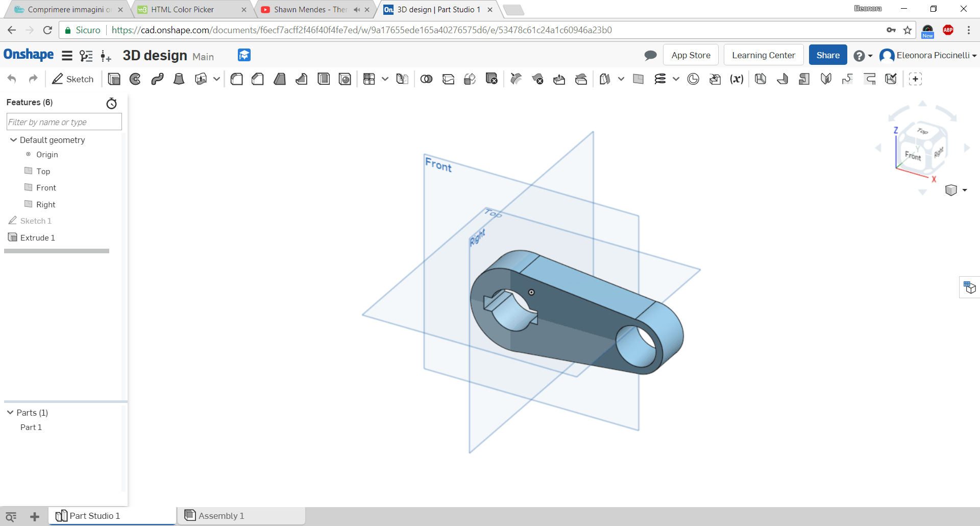Screen dimensions: 980x526
Task: Select the Revolve tool
Action: pyautogui.click(x=135, y=79)
